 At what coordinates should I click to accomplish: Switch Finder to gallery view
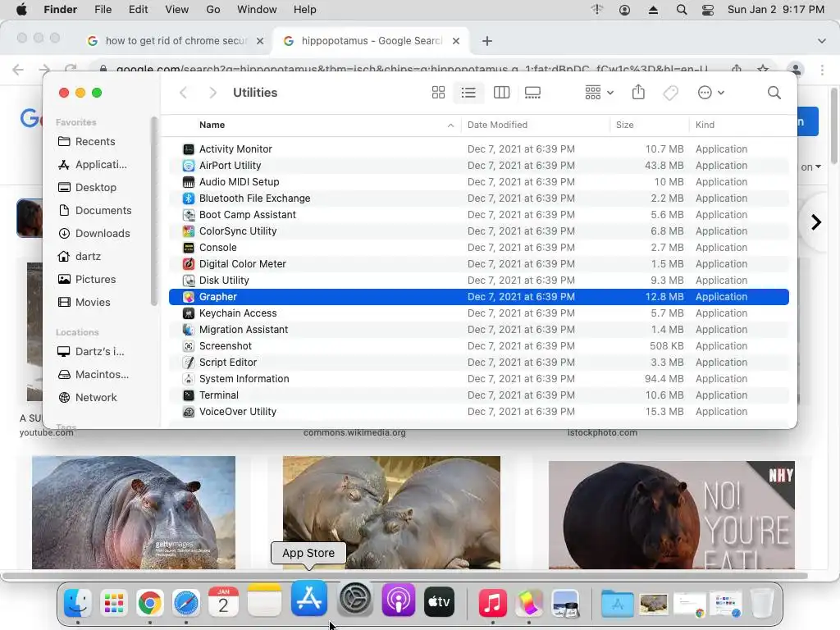532,93
